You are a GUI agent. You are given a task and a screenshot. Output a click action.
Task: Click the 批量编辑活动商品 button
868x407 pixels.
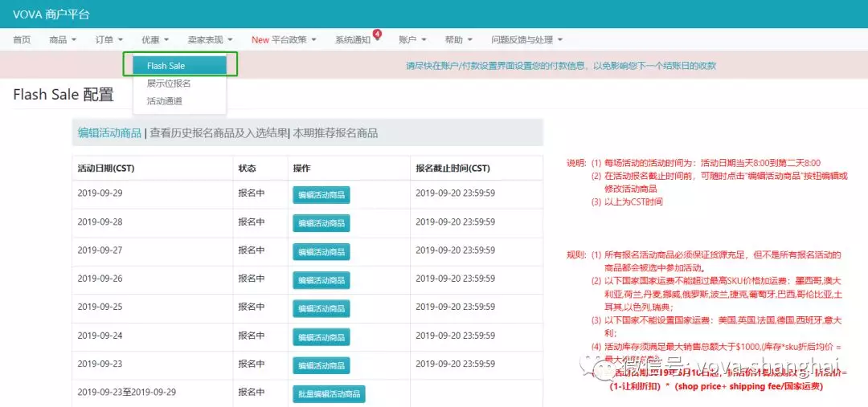pos(330,393)
